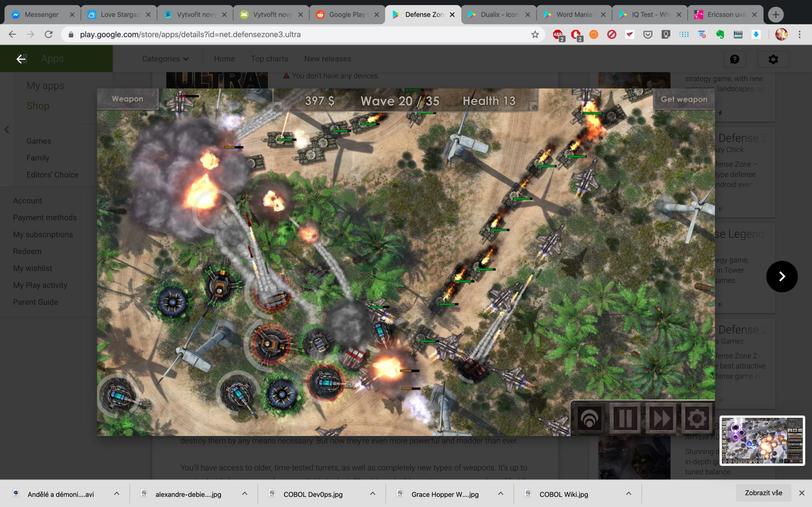Open a new tab with the plus icon
The height and width of the screenshot is (507, 812).
(x=776, y=15)
